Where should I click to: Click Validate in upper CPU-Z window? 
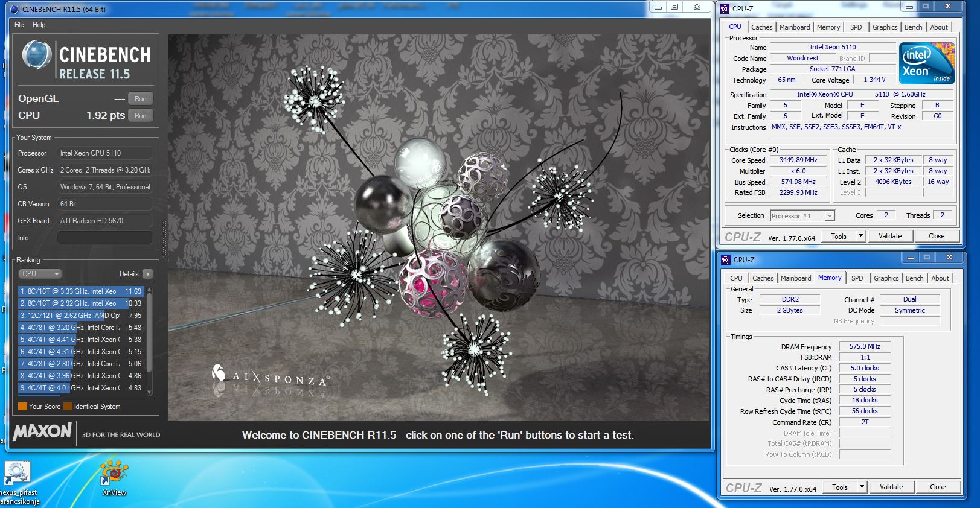pyautogui.click(x=890, y=236)
